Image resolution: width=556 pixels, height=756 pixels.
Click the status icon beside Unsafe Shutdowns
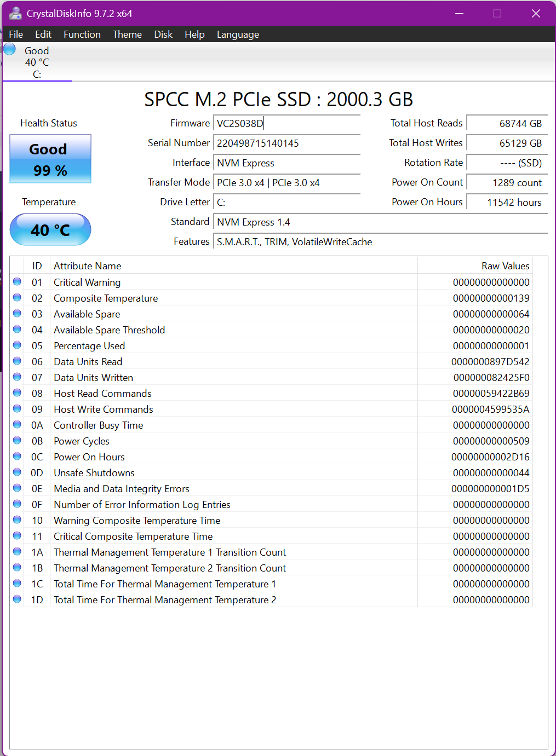click(x=17, y=472)
